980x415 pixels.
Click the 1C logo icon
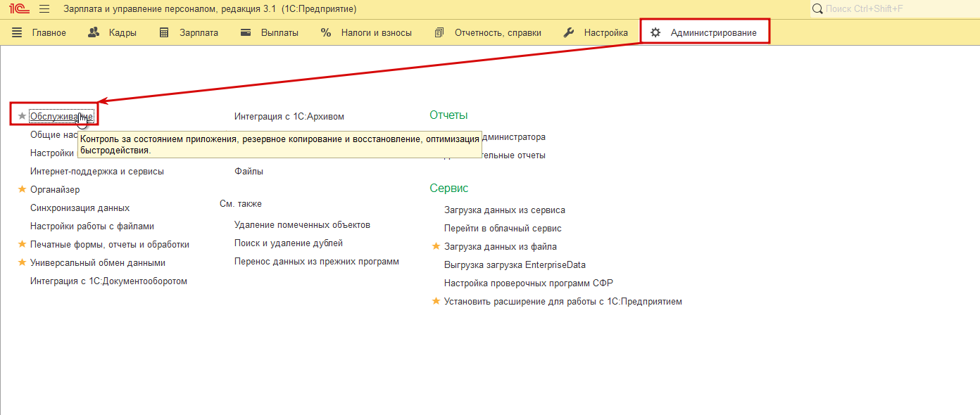(18, 9)
